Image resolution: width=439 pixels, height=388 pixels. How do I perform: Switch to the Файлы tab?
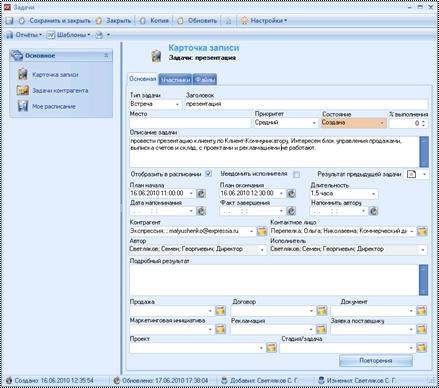click(205, 79)
